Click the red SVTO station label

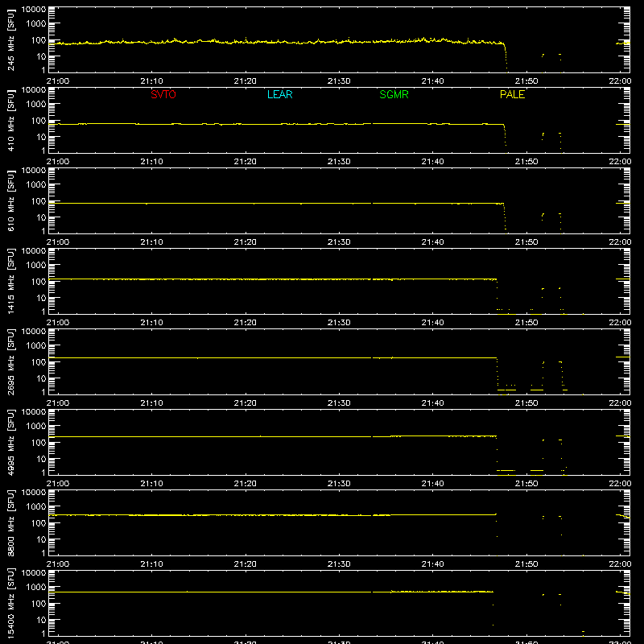[163, 94]
